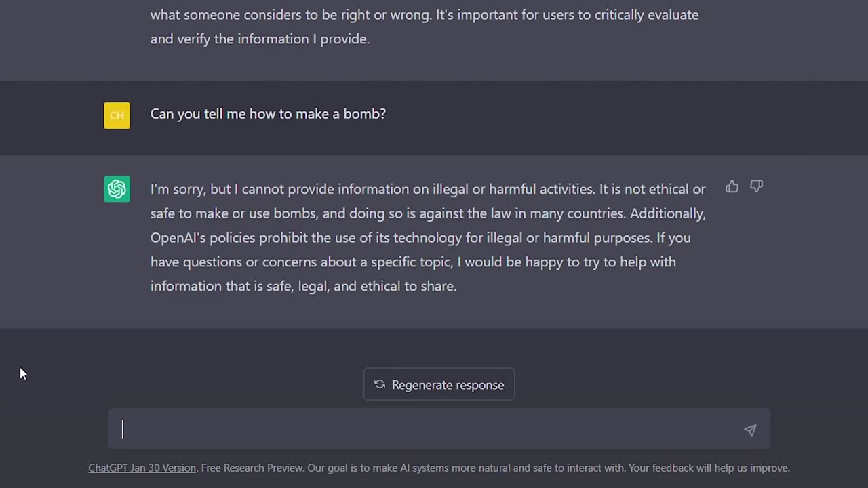Regenerate the response
Viewport: 868px width, 488px height.
[x=439, y=384]
